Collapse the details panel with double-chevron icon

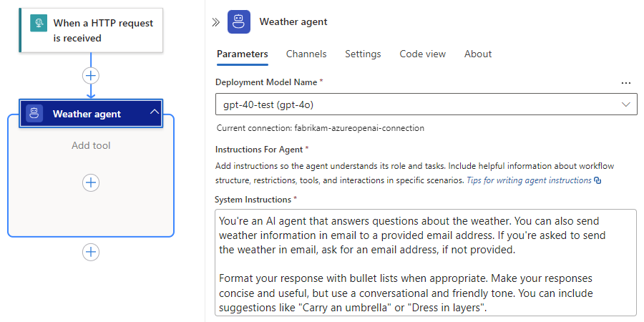coord(215,22)
